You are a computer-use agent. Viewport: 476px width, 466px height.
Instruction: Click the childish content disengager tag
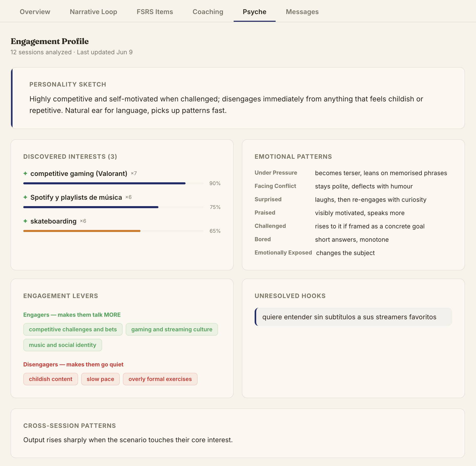click(51, 379)
